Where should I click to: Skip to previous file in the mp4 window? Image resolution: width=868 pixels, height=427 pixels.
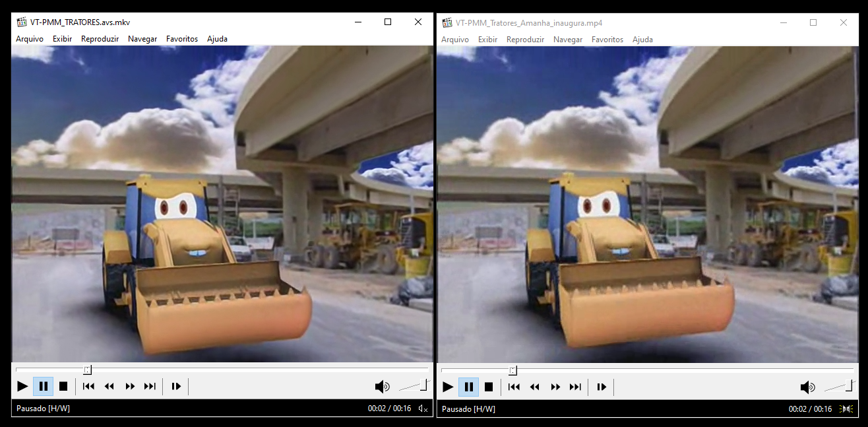pyautogui.click(x=514, y=386)
